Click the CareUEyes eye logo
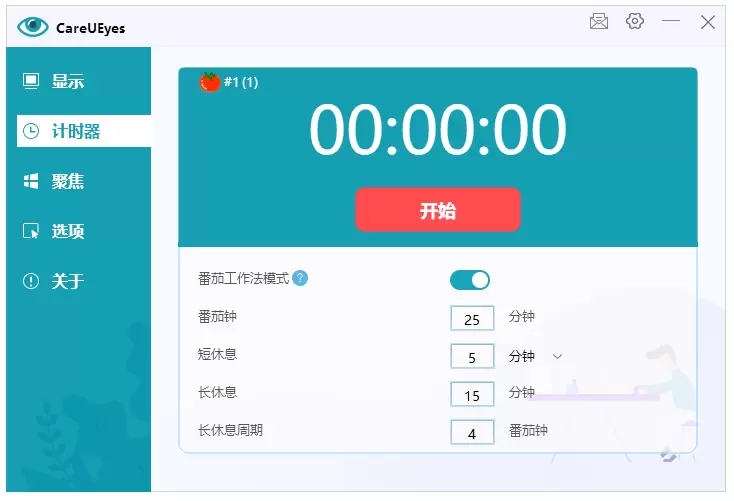 [x=33, y=27]
